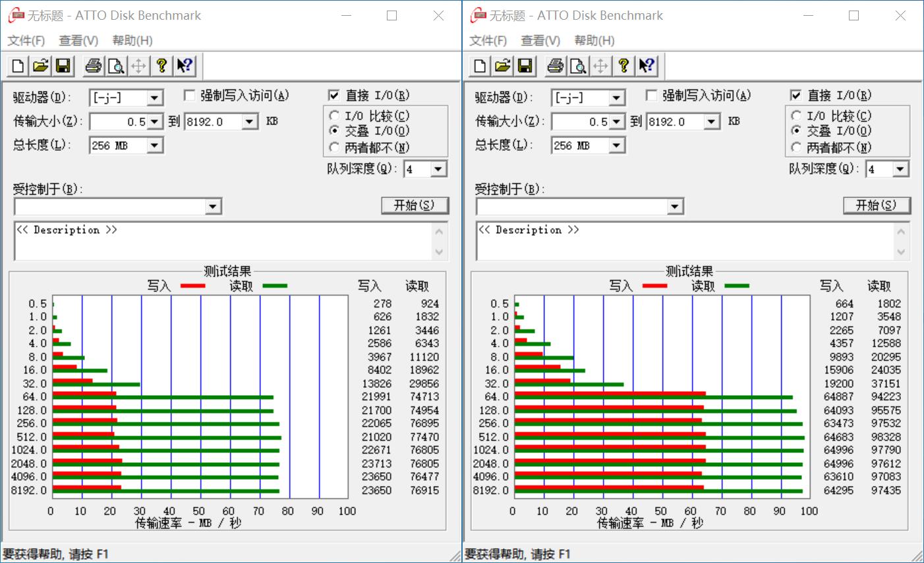Click 帮助 menu in the left window
The width and height of the screenshot is (924, 563).
click(132, 40)
